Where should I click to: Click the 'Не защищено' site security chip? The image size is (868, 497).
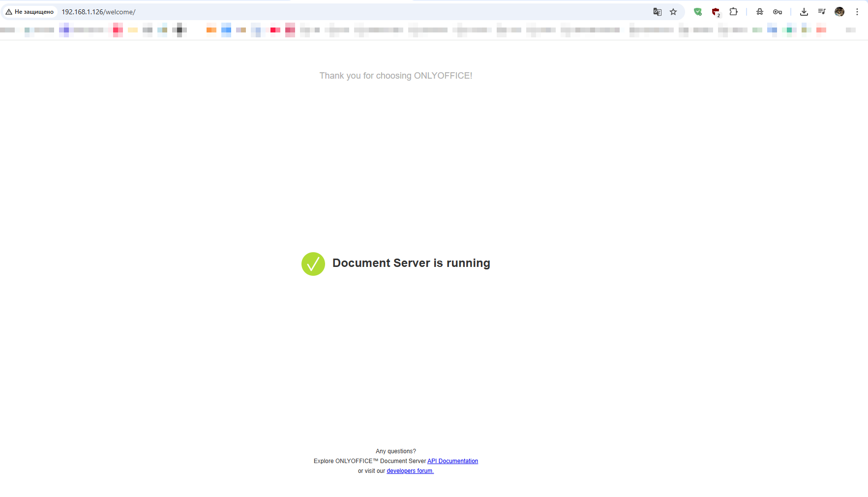pyautogui.click(x=30, y=12)
